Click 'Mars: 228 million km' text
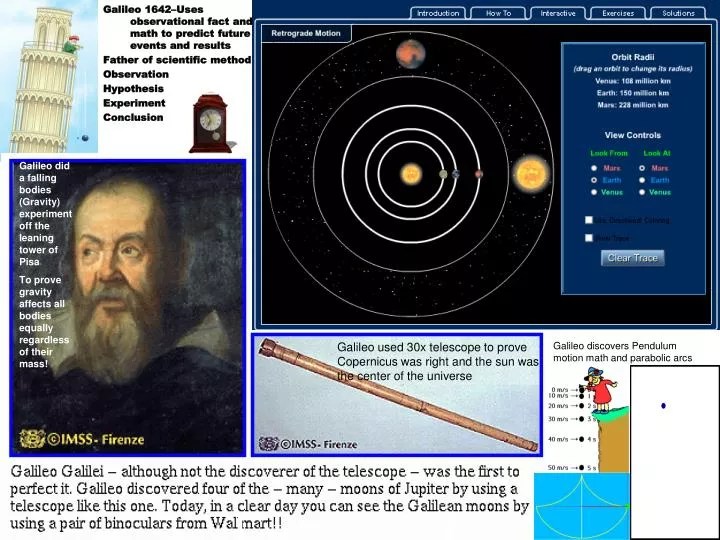This screenshot has height=540, width=720. [x=633, y=105]
